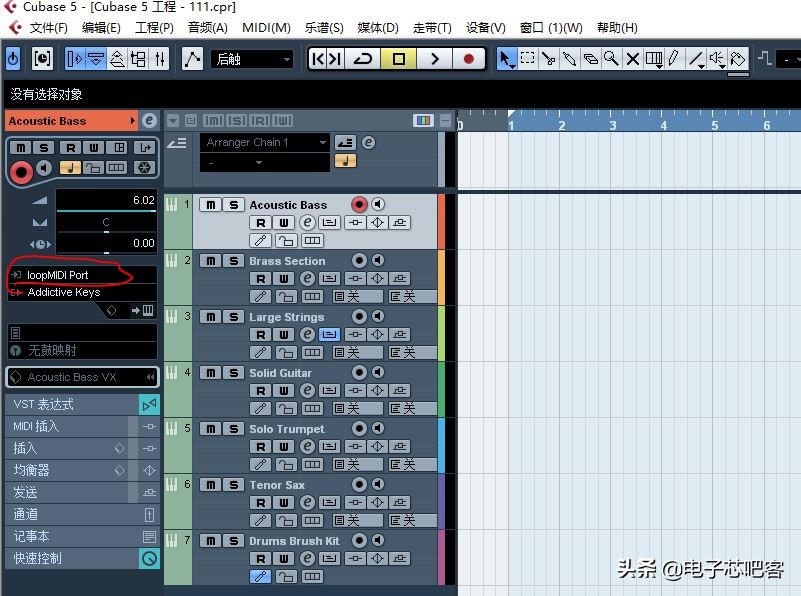Screen dimensions: 801x596
Task: Open the 文件(F) menu
Action: [x=48, y=28]
